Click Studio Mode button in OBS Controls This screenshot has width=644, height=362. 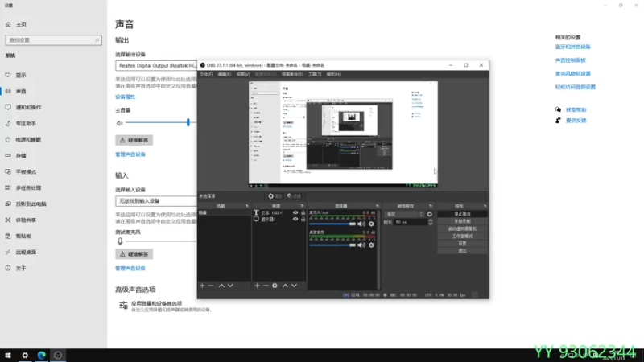pos(462,237)
